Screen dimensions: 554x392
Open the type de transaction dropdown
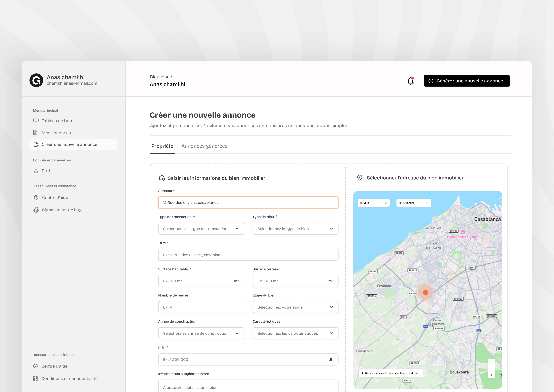click(x=201, y=229)
